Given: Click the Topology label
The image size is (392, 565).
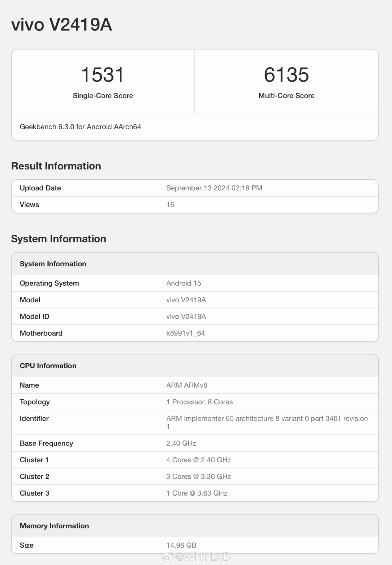Looking at the screenshot, I should (x=35, y=402).
